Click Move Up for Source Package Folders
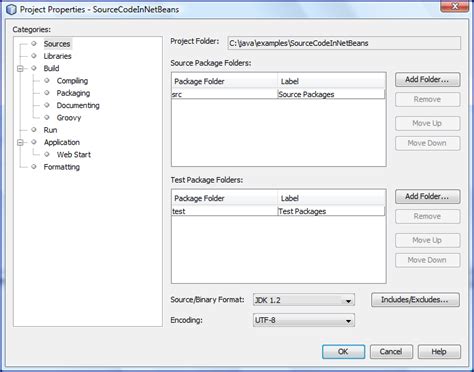474x372 pixels. coord(427,123)
